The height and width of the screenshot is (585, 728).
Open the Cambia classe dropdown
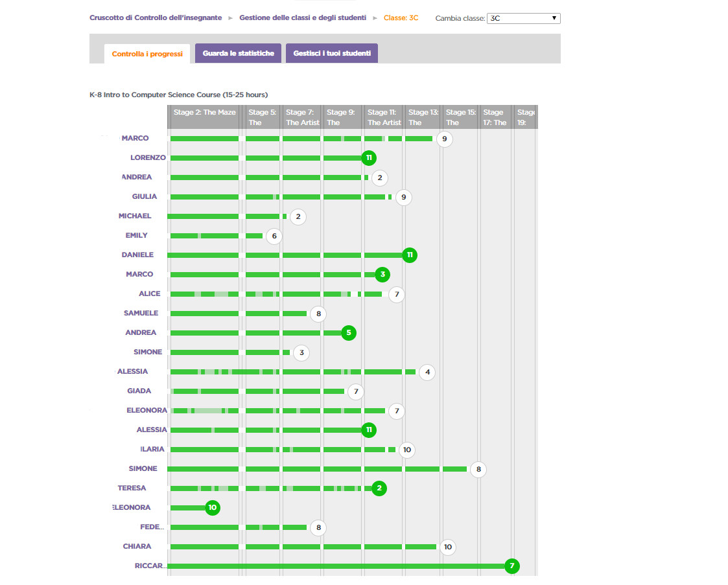click(x=524, y=18)
